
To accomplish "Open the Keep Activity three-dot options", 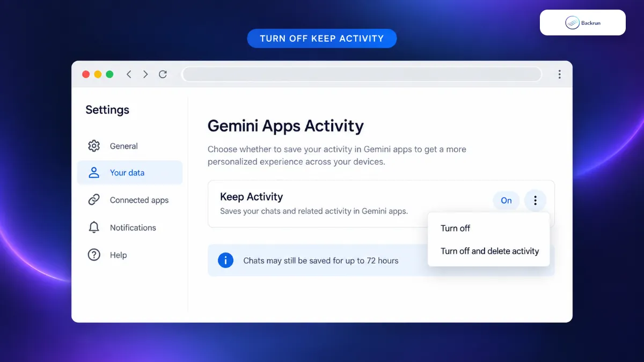I will [x=535, y=201].
